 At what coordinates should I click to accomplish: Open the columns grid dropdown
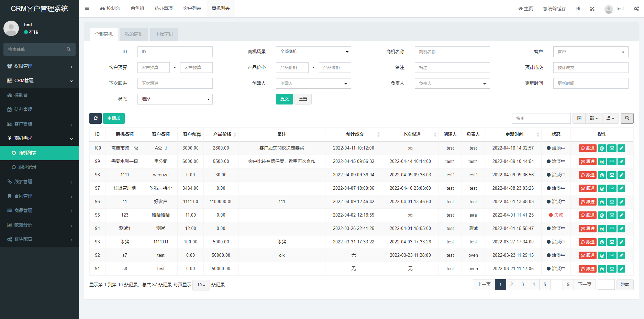pos(593,118)
